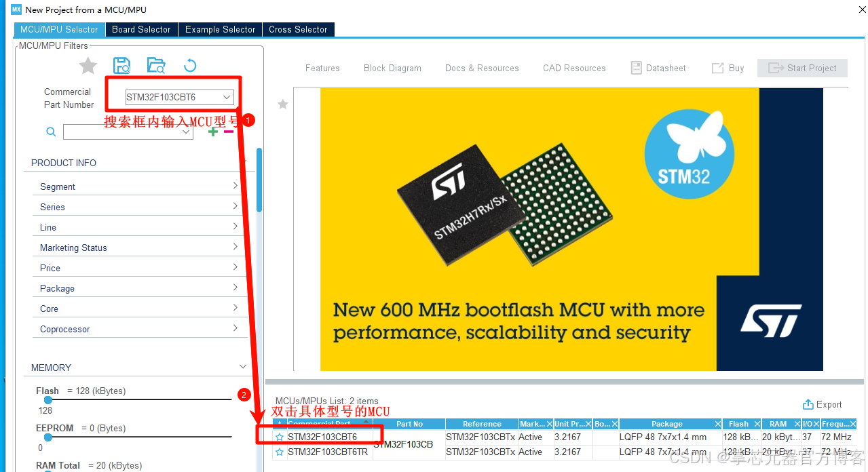Image resolution: width=868 pixels, height=472 pixels.
Task: Click STM32F103CBTx reference in first row
Action: 480,437
